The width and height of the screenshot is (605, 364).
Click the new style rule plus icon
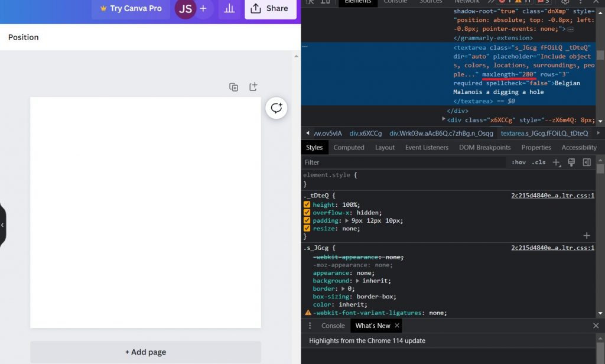click(556, 162)
